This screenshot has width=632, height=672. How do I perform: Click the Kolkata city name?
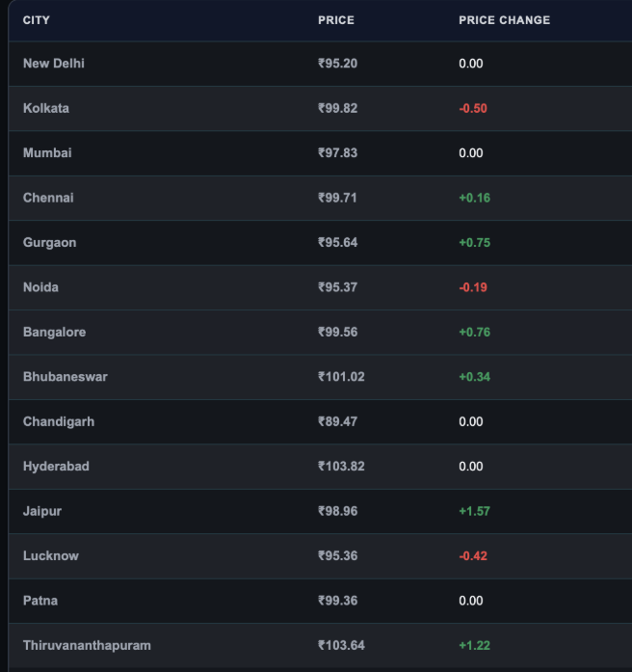[46, 108]
